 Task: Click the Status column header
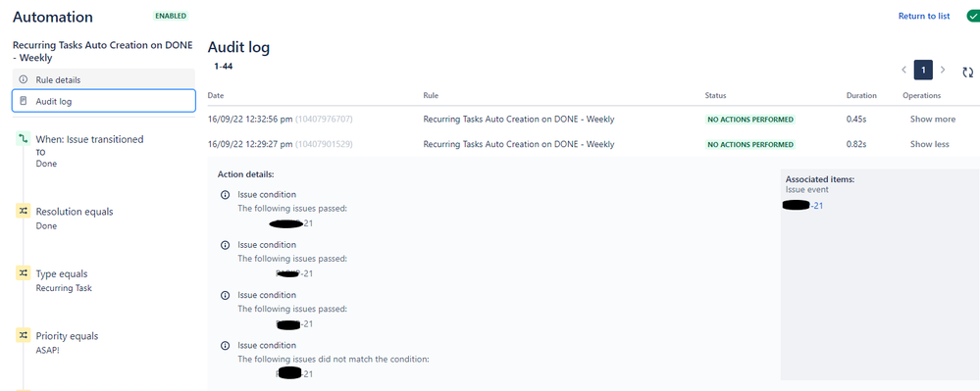point(715,96)
